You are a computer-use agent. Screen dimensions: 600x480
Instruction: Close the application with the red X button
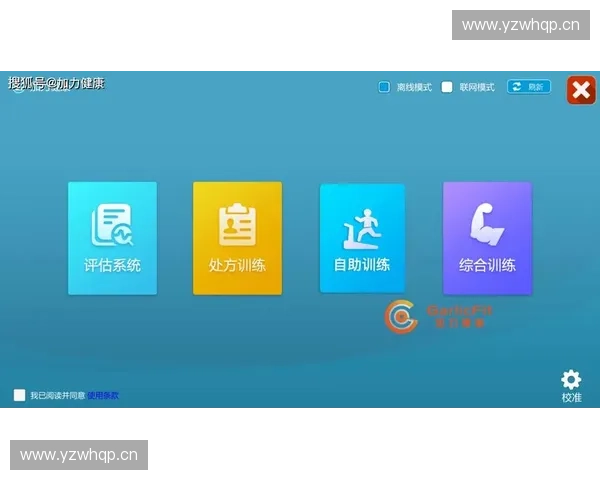click(x=581, y=90)
